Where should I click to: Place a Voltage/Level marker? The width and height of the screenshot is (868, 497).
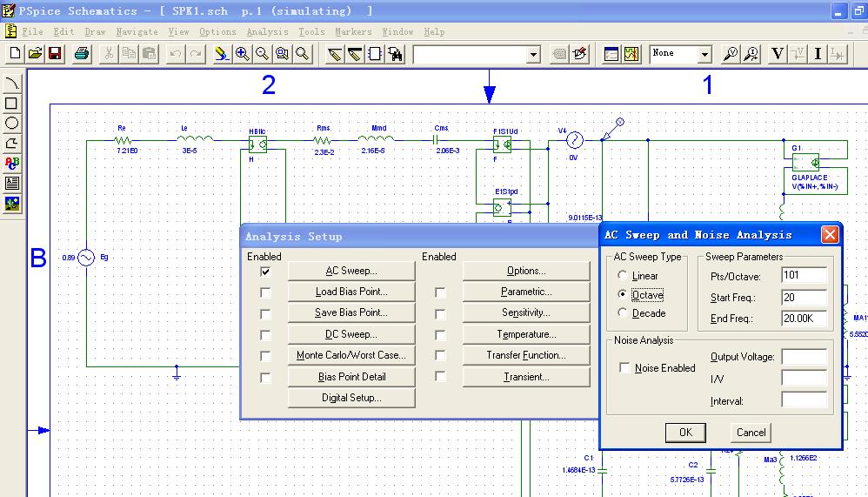click(731, 54)
